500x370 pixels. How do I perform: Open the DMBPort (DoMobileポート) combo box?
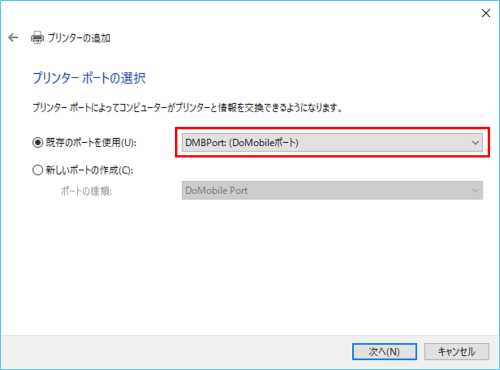point(332,143)
